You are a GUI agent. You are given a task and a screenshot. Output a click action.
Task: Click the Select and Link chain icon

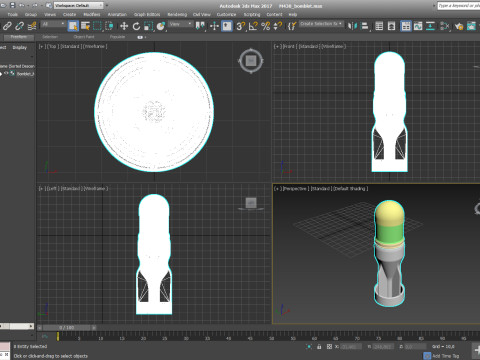[x=7, y=26]
